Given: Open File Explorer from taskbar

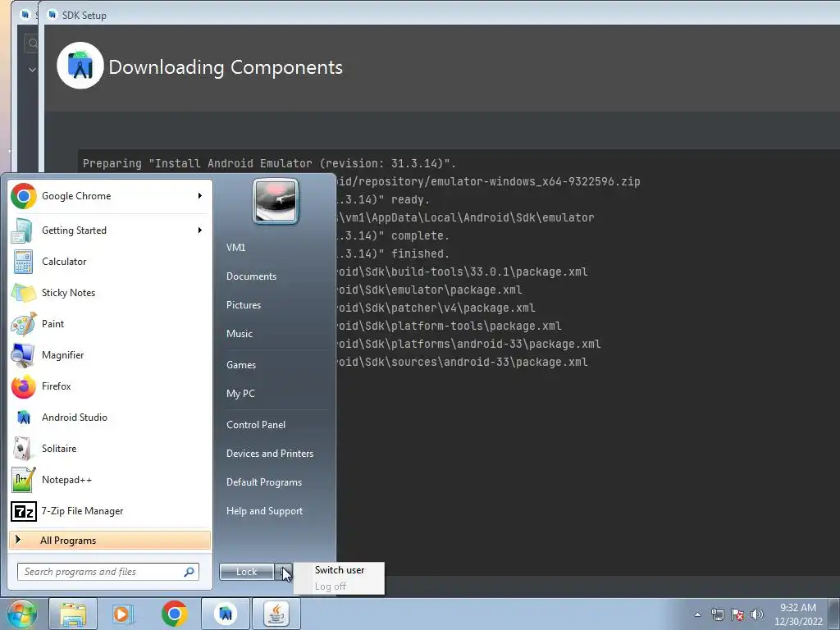Looking at the screenshot, I should tap(73, 614).
